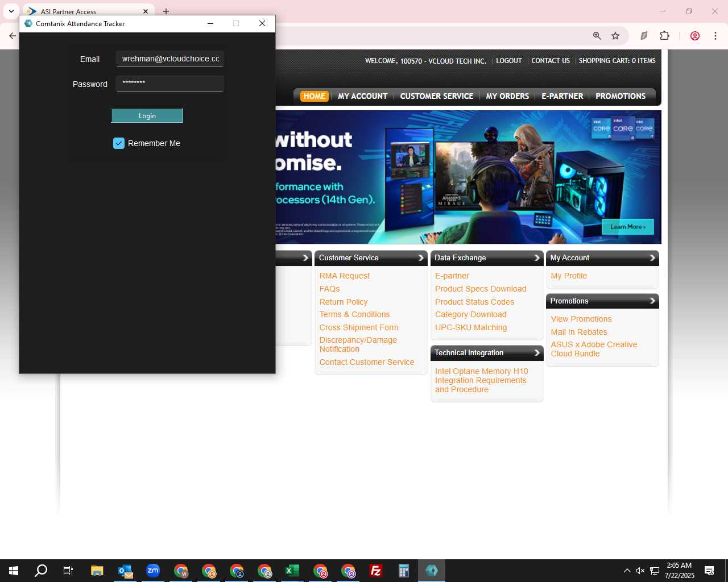728x582 pixels.
Task: Open the tab search dropdown arrow
Action: pos(11,11)
